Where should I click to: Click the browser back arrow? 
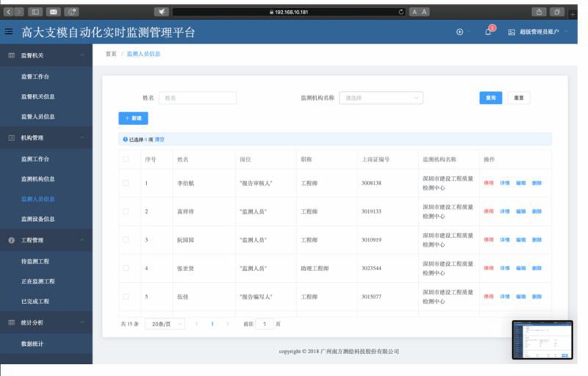(x=9, y=12)
